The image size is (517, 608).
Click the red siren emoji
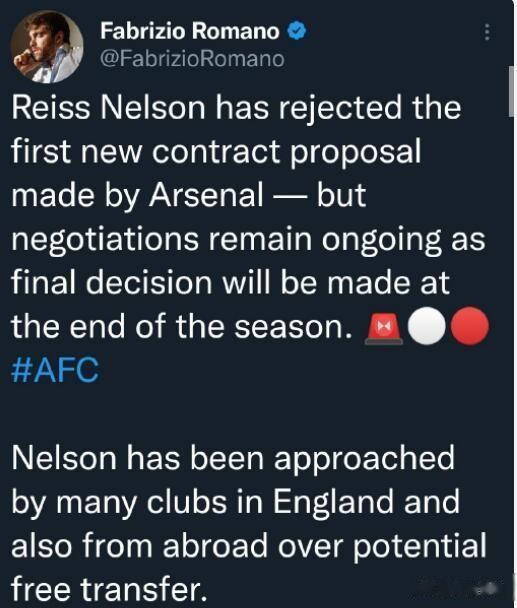(383, 328)
